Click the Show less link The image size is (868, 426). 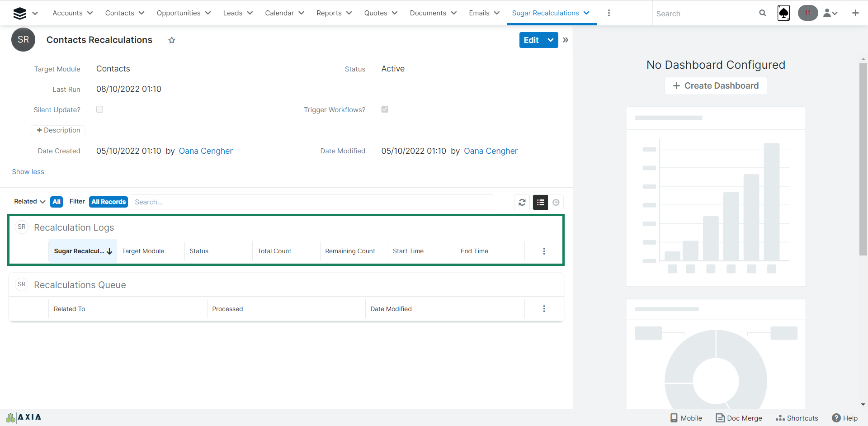pyautogui.click(x=28, y=172)
